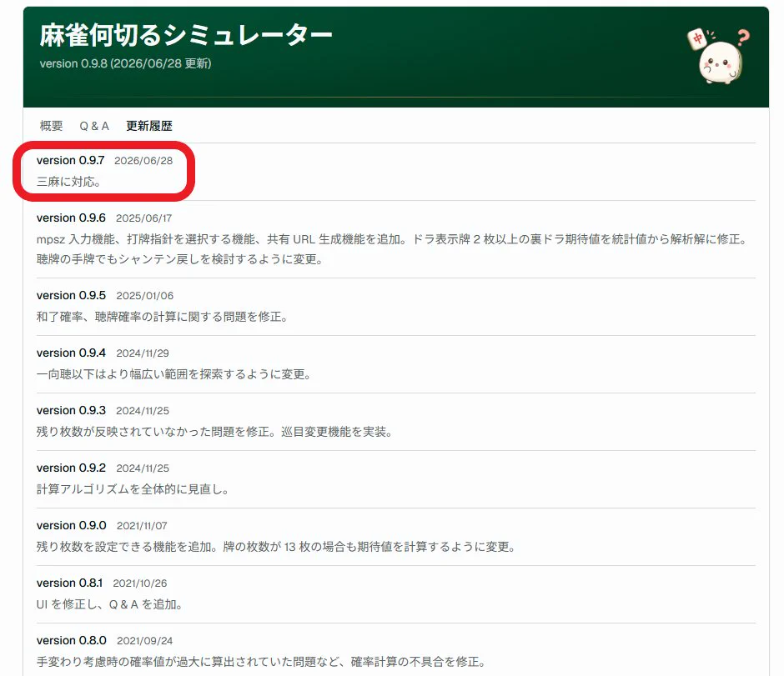This screenshot has height=676, width=784.
Task: Click the date 2021/09/24
Action: click(145, 640)
